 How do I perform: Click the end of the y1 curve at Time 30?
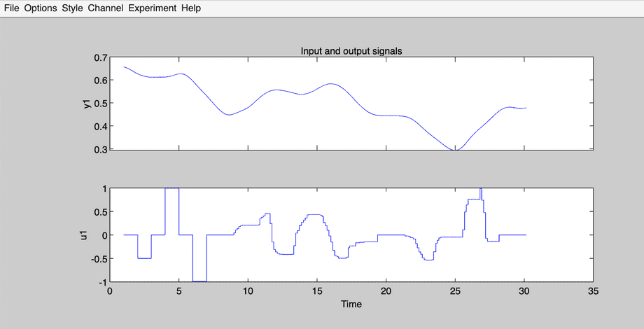[x=525, y=108]
